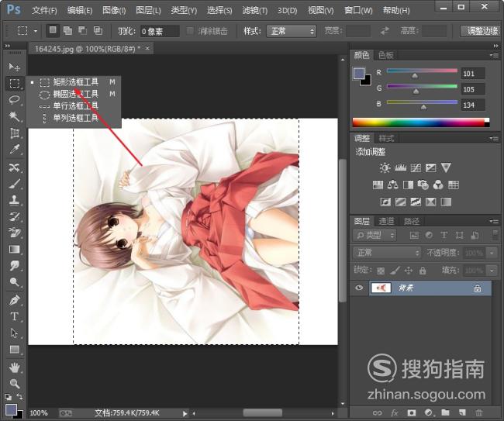The height and width of the screenshot is (421, 504).
Task: Select the Eyedropper tool
Action: click(x=14, y=149)
